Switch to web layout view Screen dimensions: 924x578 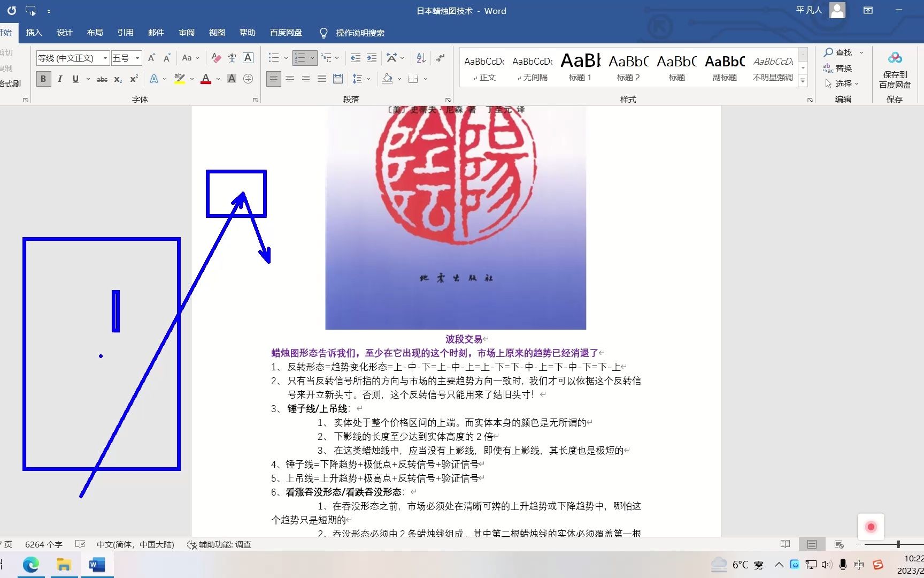(x=839, y=544)
